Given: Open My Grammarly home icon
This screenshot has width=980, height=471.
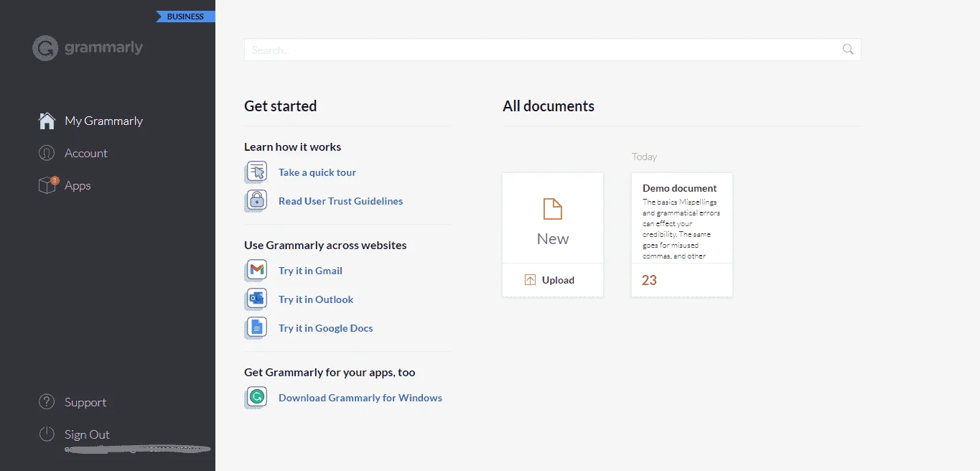Looking at the screenshot, I should [x=47, y=121].
